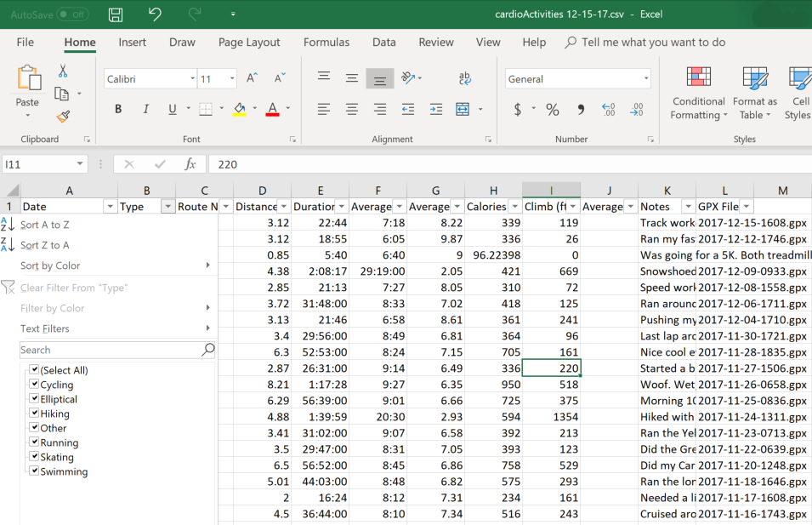
Task: Click the Undo arrow icon
Action: pyautogui.click(x=154, y=14)
